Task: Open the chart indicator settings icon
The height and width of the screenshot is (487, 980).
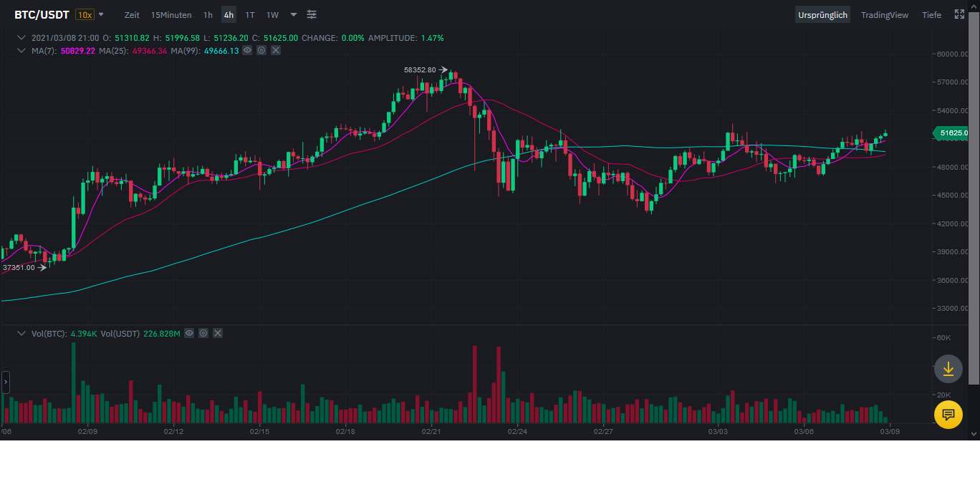Action: (312, 15)
